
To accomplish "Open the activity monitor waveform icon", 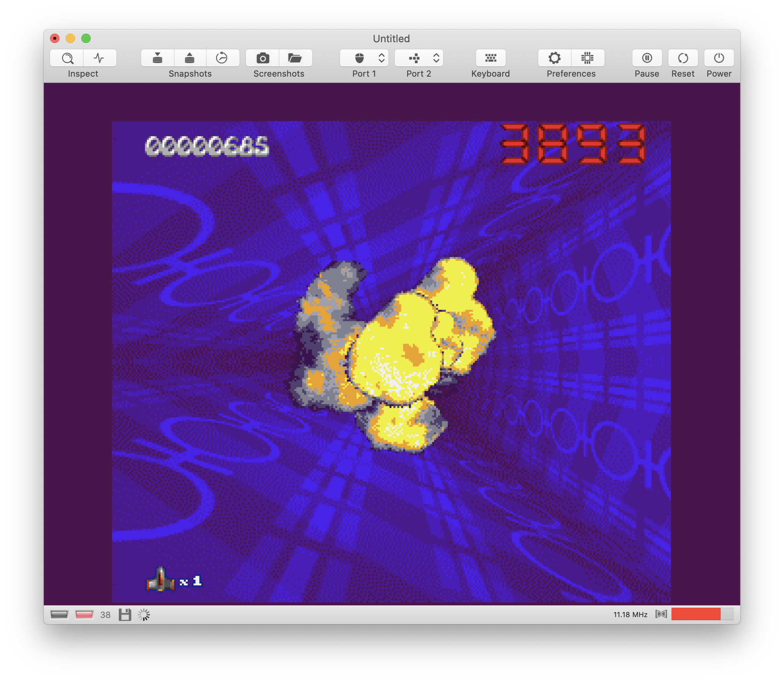I will click(x=100, y=58).
